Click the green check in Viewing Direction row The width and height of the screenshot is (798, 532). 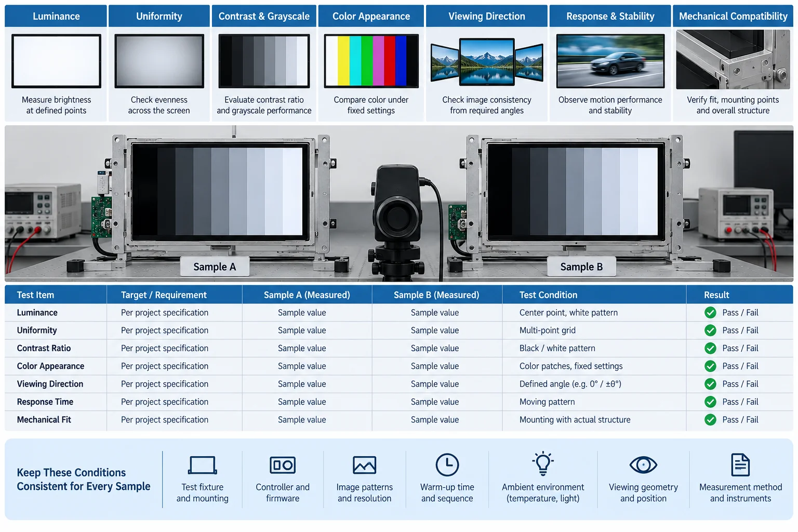710,384
